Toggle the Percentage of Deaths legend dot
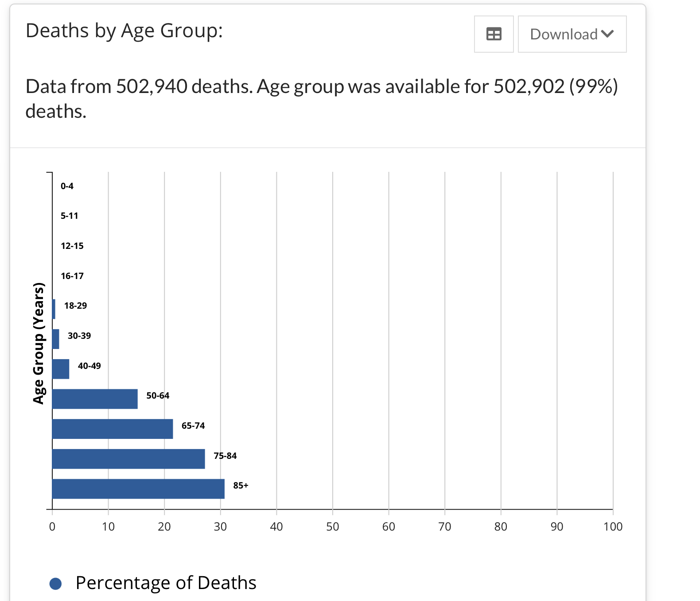Screen dimensions: 700x601 point(55,584)
